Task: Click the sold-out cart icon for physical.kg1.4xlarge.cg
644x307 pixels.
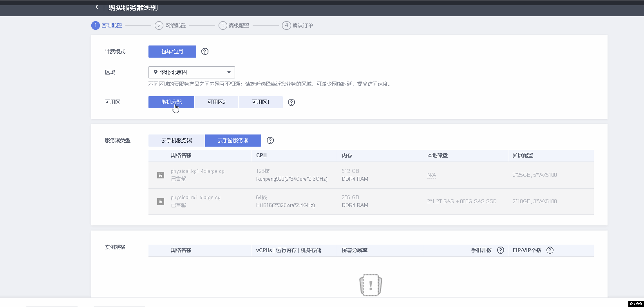Action: (161, 175)
